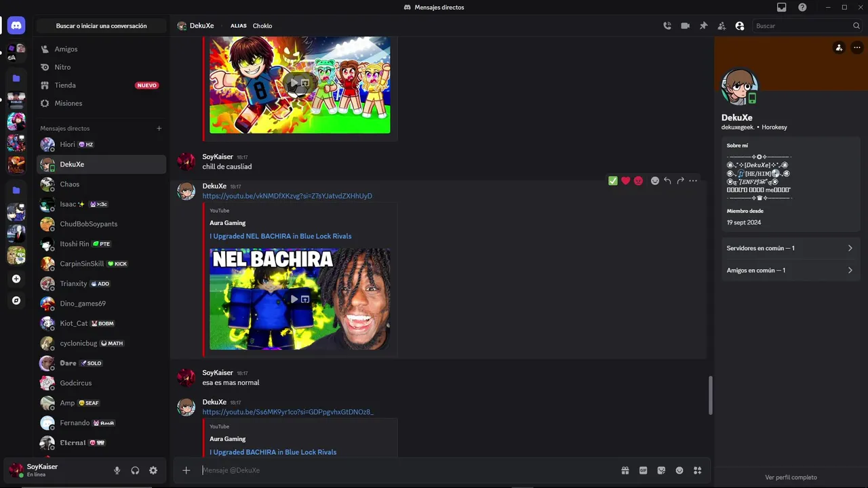Open Discover servers compass icon

[x=16, y=300]
